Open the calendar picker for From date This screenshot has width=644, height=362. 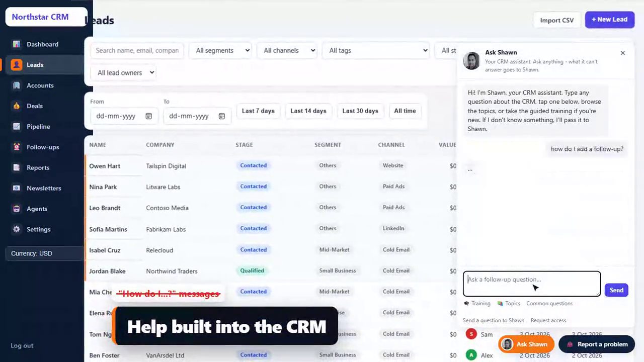(x=149, y=116)
